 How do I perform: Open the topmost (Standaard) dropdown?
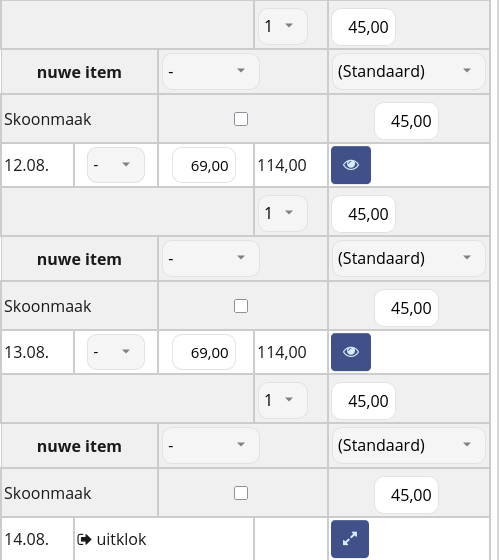(409, 71)
